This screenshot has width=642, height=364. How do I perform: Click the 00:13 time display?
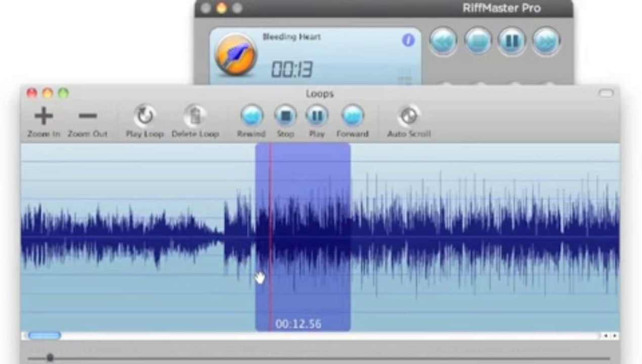292,69
